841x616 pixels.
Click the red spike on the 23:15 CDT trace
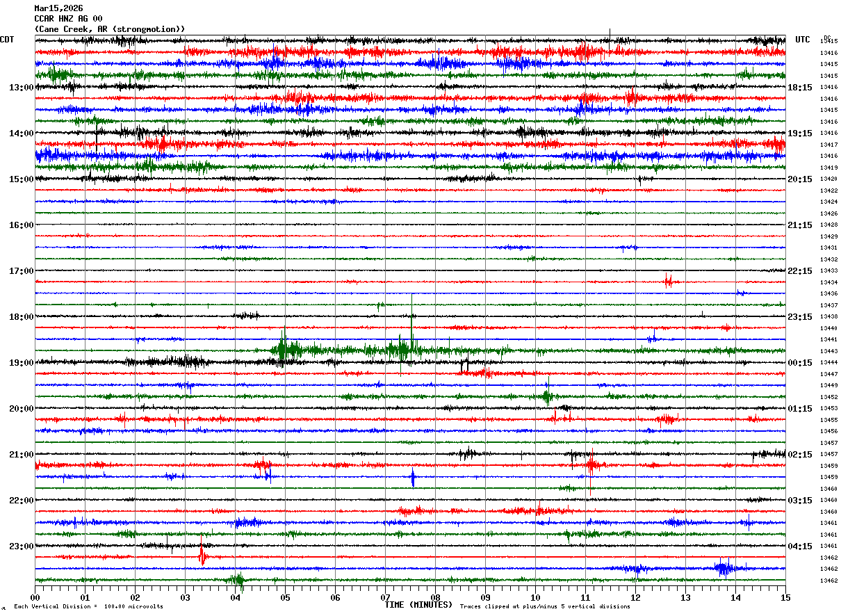(202, 556)
